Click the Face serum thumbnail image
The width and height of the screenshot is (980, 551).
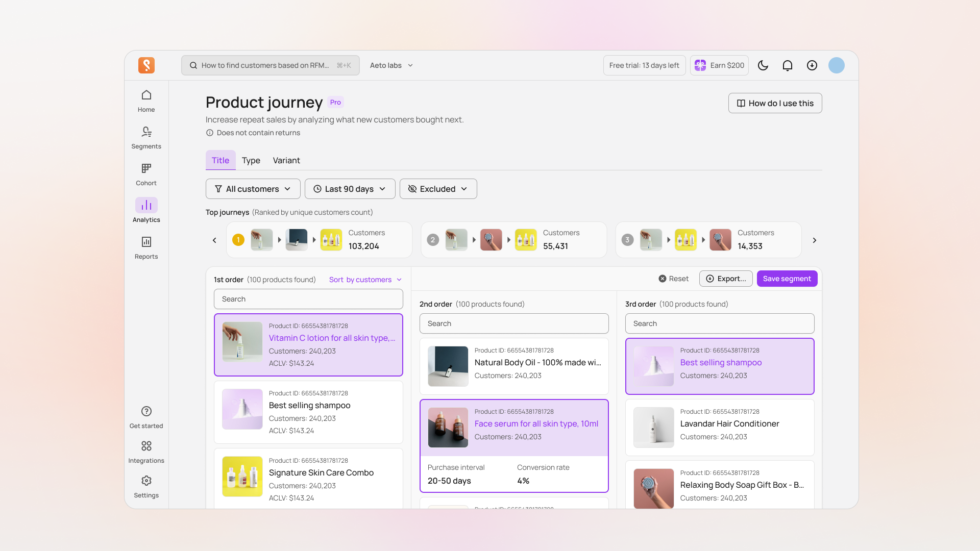448,428
